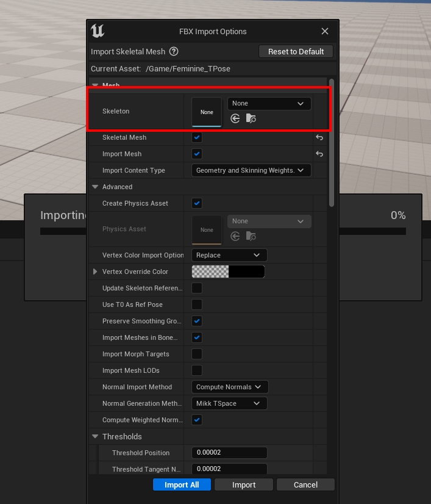This screenshot has height=504, width=431.
Task: Reset Import Mesh option to default
Action: click(x=319, y=154)
